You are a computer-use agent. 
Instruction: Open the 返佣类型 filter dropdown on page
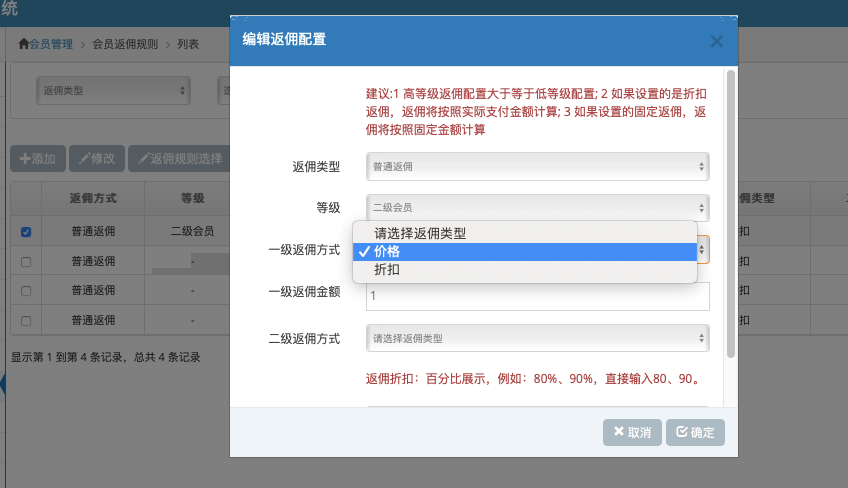114,90
